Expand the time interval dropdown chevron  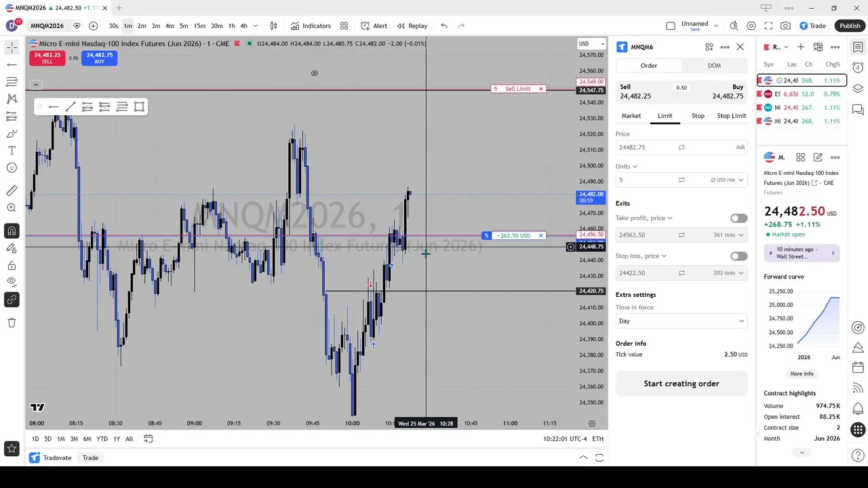point(255,26)
